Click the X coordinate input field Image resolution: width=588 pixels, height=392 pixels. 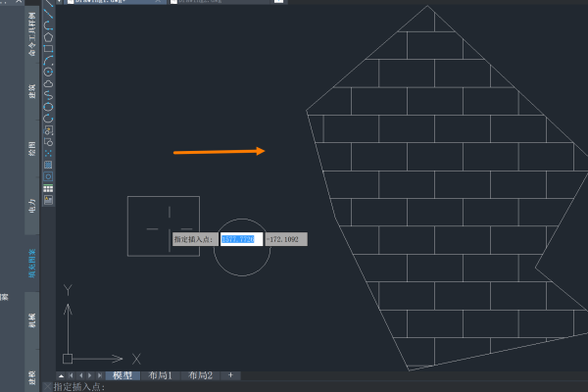pos(240,239)
